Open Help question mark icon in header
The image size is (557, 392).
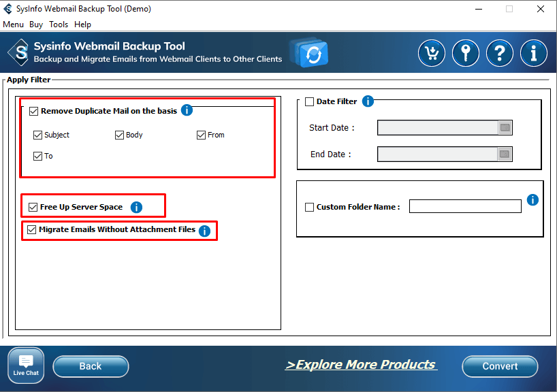point(499,53)
